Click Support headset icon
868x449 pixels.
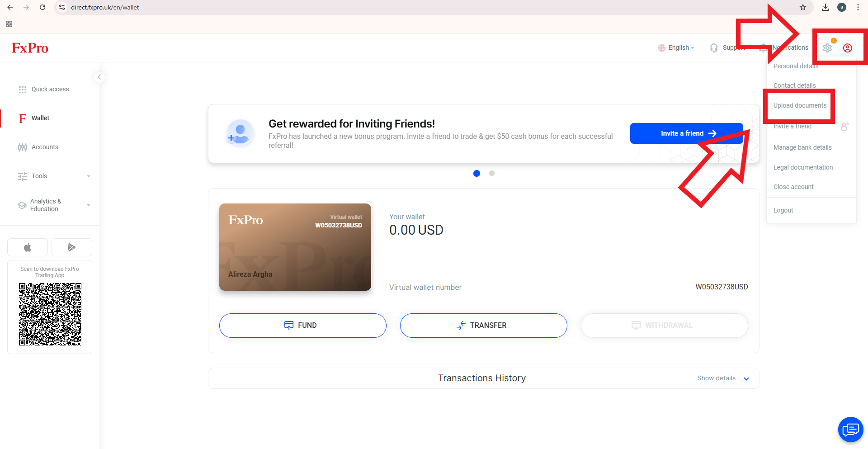tap(714, 48)
